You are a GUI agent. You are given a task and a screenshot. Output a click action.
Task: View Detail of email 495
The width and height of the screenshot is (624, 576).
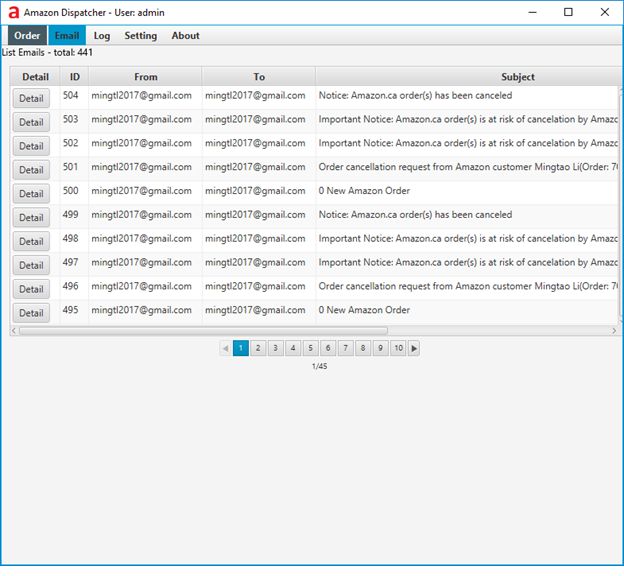[31, 313]
